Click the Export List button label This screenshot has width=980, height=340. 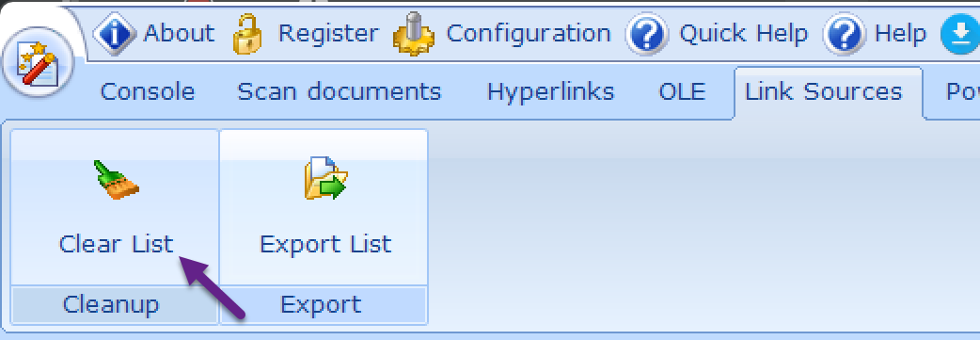[325, 244]
